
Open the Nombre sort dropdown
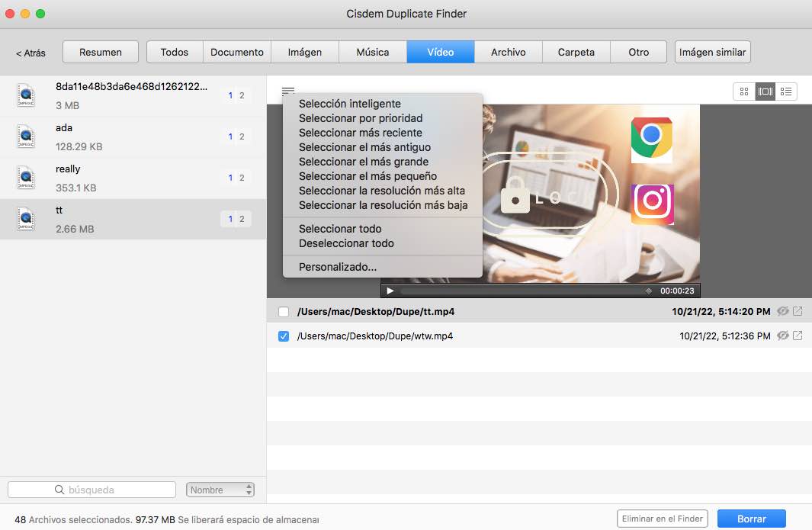coord(220,490)
